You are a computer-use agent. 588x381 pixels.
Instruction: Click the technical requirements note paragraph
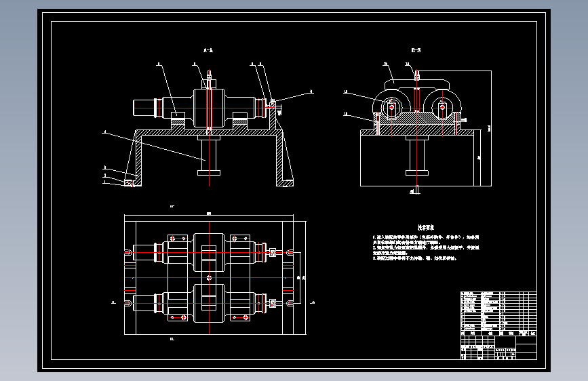click(x=426, y=248)
